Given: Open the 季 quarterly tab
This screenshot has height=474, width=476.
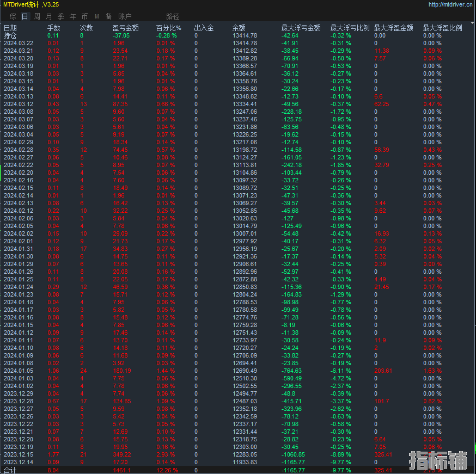Looking at the screenshot, I should [60, 16].
